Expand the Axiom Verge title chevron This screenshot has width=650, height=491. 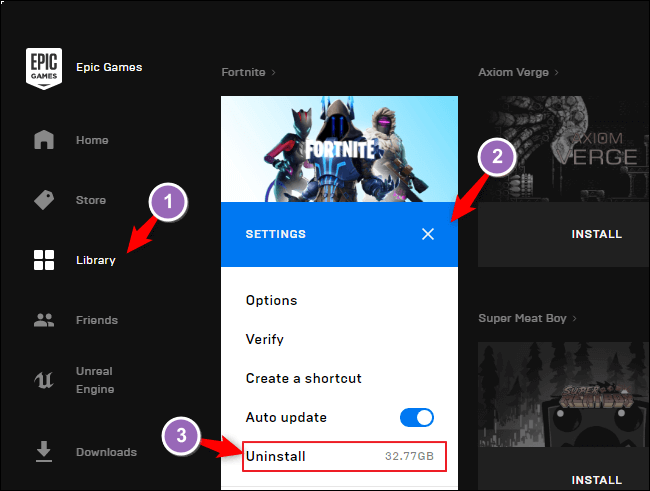[x=557, y=72]
